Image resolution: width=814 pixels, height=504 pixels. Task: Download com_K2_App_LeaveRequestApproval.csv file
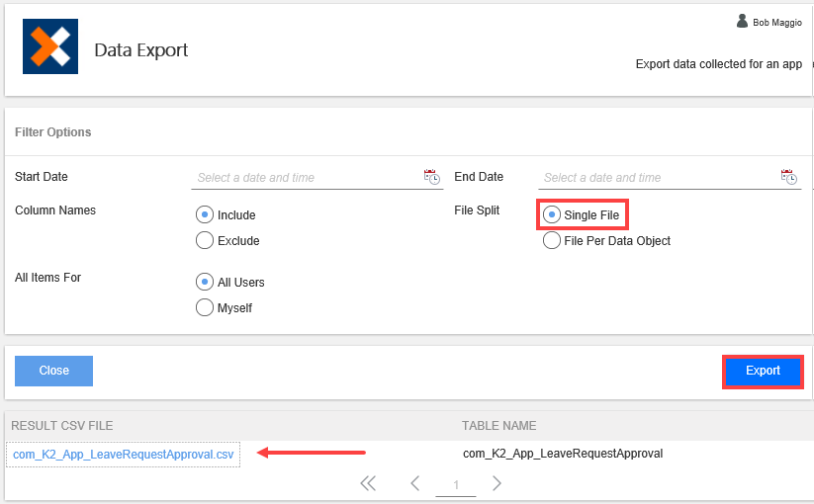click(x=123, y=455)
